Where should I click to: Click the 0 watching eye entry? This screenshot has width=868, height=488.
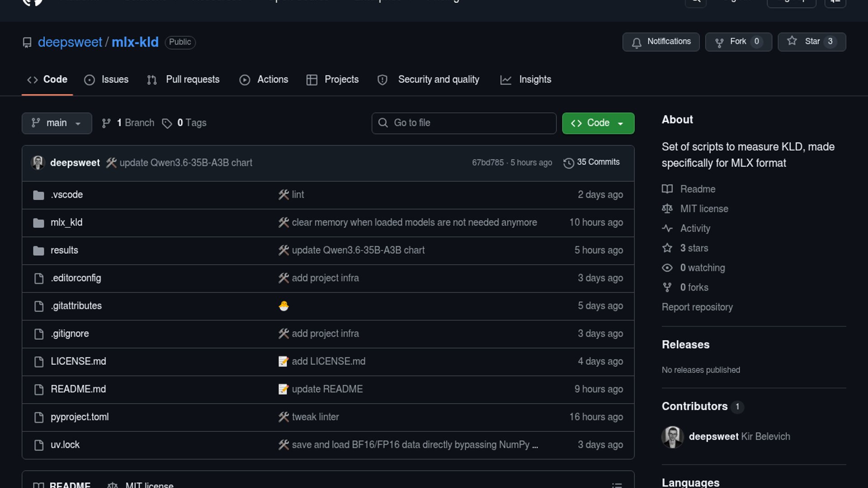(x=702, y=267)
